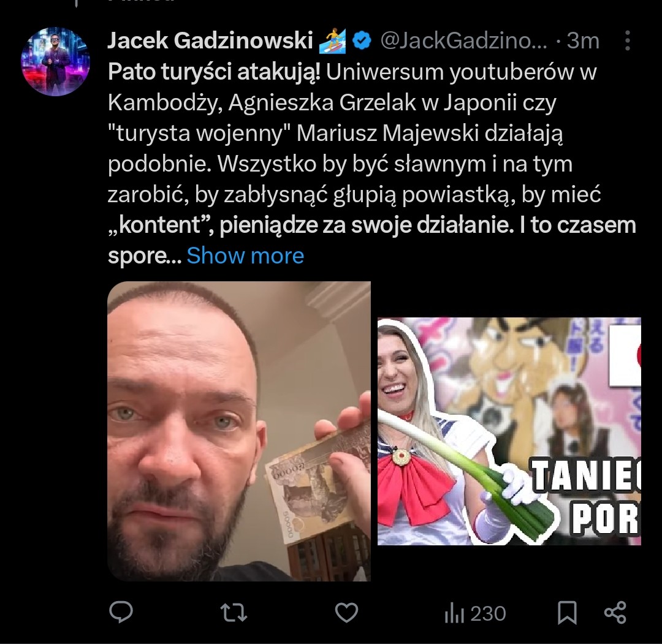Open profile via the Jacek Gadzinowski name
Screen dimensions: 662x644
(x=210, y=40)
